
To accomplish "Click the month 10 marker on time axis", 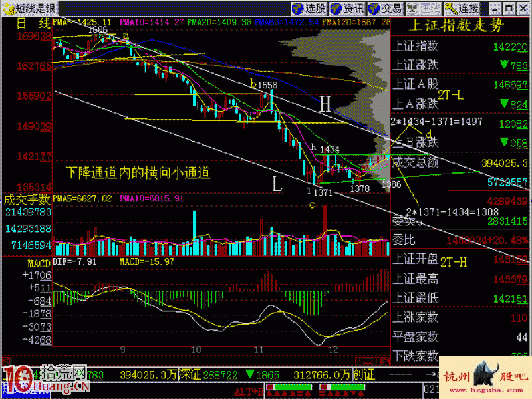I will tap(196, 350).
